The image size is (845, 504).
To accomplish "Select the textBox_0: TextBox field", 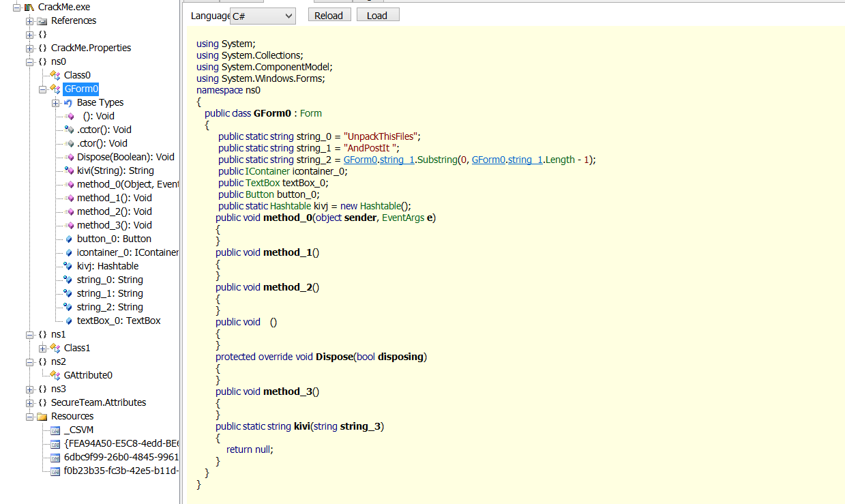I will pos(119,321).
